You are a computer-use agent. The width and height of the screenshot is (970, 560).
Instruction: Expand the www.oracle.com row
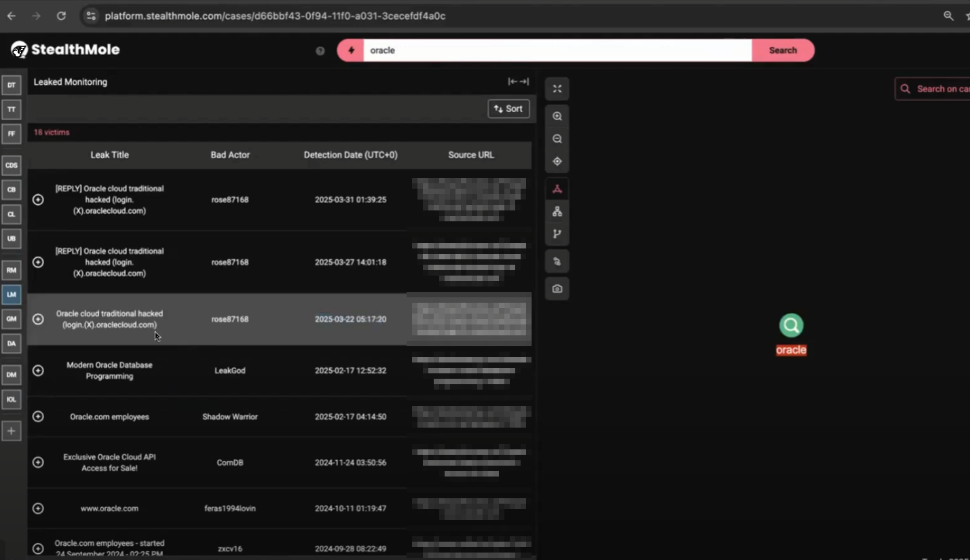coord(38,508)
